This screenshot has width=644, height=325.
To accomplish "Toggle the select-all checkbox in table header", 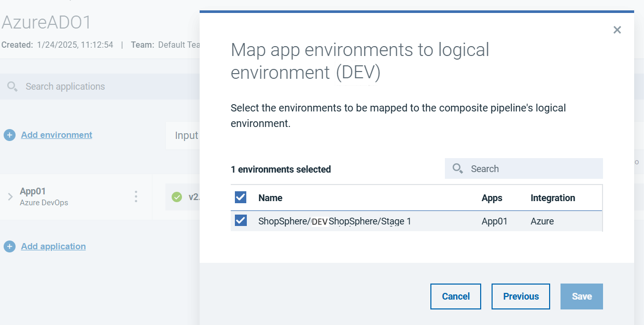I will (x=241, y=197).
